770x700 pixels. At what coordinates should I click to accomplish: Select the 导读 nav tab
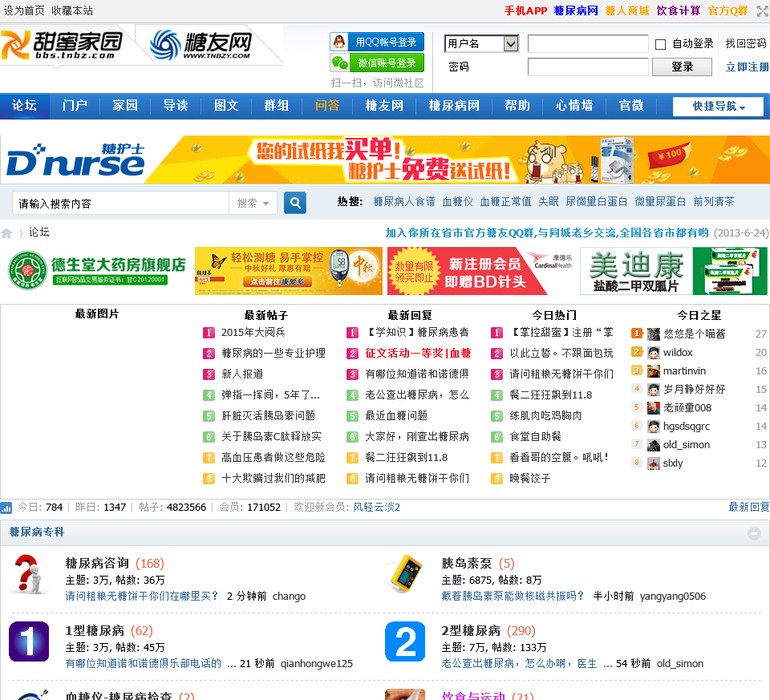point(176,106)
